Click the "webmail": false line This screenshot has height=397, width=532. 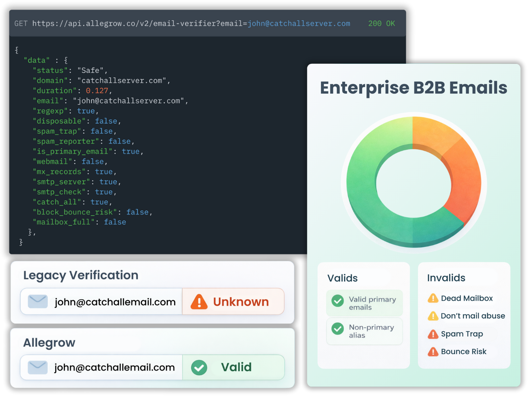coord(70,161)
